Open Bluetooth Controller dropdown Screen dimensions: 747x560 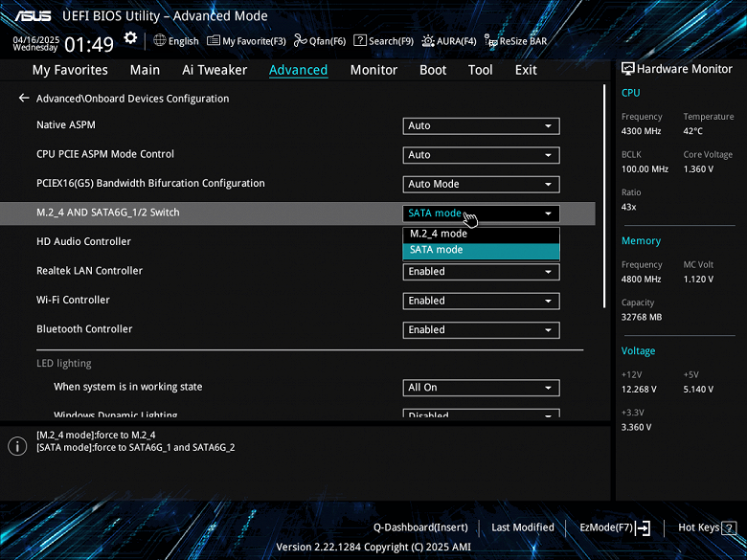pyautogui.click(x=481, y=329)
